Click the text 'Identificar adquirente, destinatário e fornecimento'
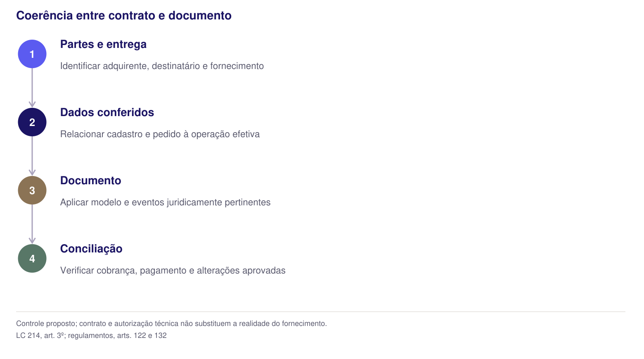Image resolution: width=644 pixels, height=359 pixels. coord(162,66)
